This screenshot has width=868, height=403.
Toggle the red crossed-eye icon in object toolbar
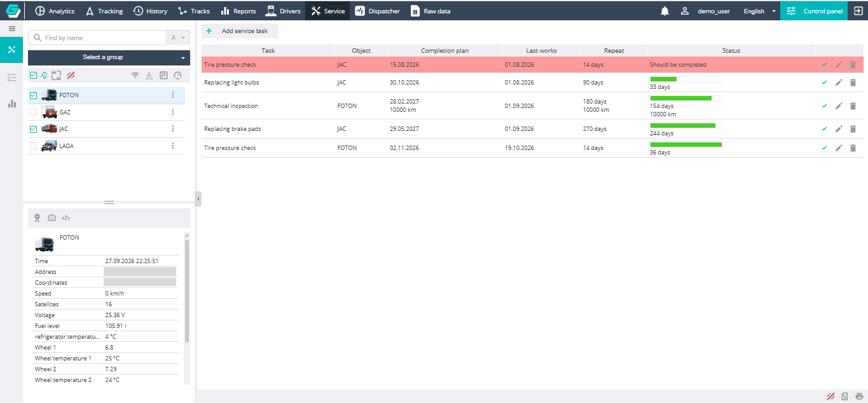point(71,76)
